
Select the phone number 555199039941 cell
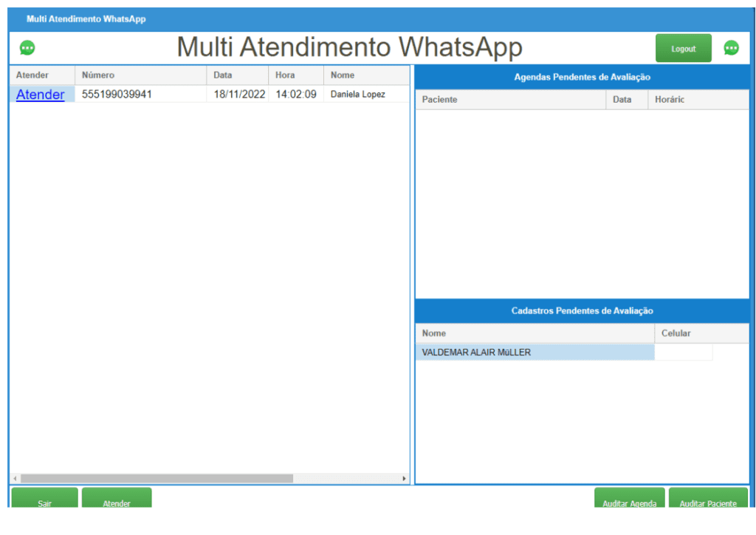click(x=117, y=95)
